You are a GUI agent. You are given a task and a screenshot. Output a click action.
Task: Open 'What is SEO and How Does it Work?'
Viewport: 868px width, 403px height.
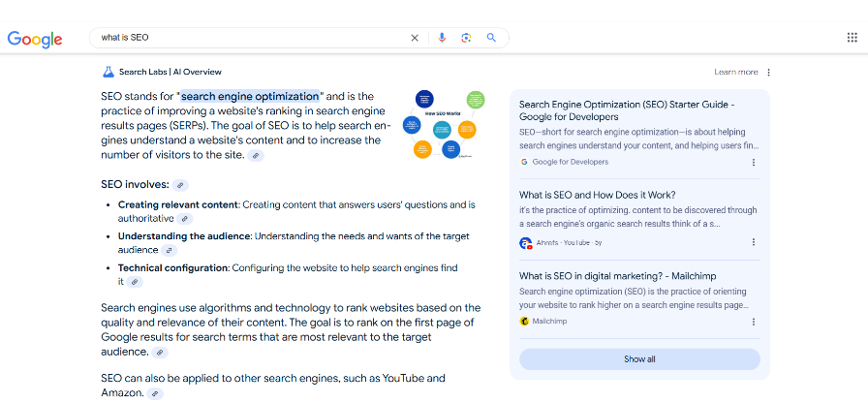pos(598,196)
